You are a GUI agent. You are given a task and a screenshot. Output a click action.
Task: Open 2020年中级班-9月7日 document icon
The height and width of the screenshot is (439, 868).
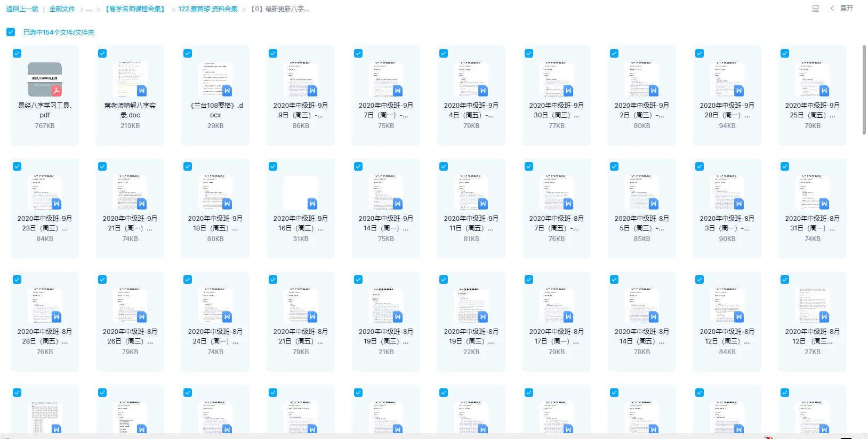(x=386, y=79)
